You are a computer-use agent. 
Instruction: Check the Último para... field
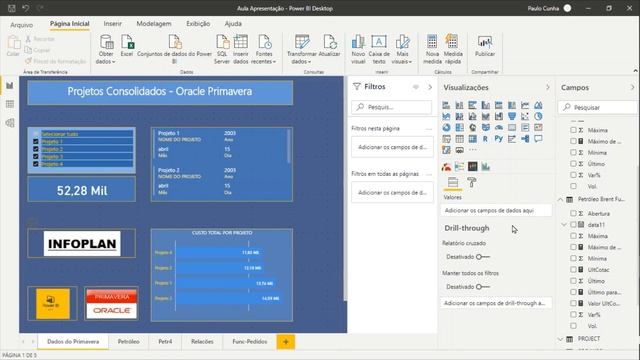point(573,292)
